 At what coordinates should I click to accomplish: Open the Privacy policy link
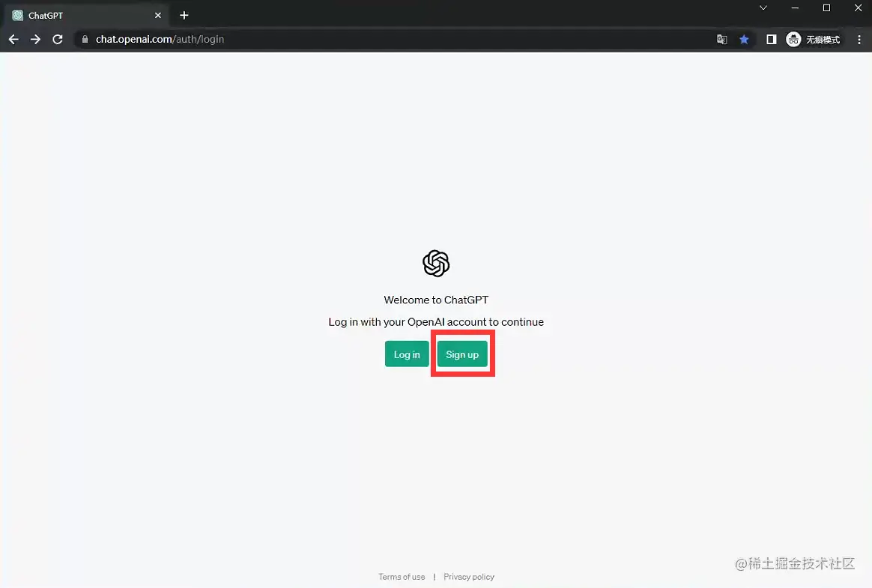click(x=469, y=577)
